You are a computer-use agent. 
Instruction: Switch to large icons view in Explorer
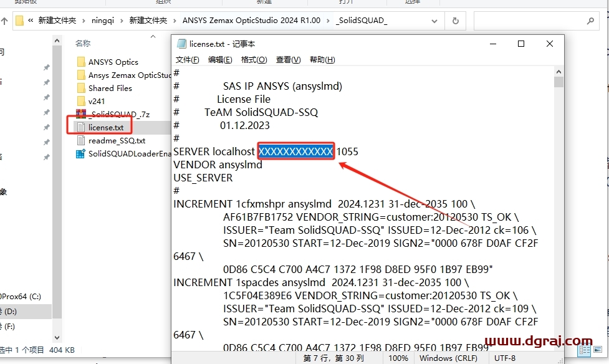[598, 349]
